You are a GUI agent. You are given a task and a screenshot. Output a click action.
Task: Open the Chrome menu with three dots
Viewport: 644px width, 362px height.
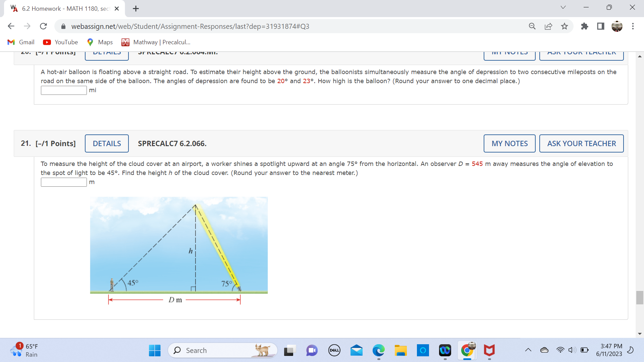pos(633,26)
